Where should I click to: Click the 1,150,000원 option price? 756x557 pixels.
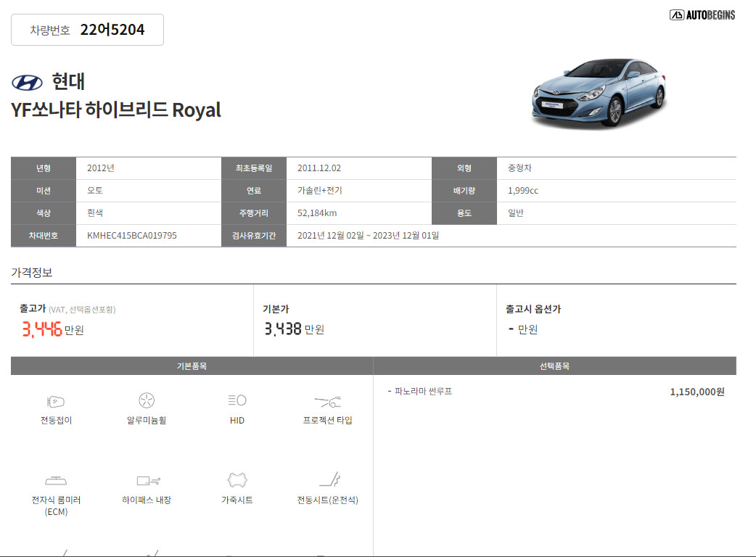click(697, 392)
